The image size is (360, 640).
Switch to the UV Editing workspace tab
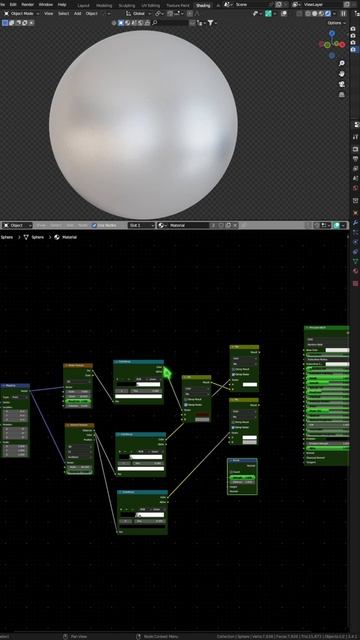(151, 5)
